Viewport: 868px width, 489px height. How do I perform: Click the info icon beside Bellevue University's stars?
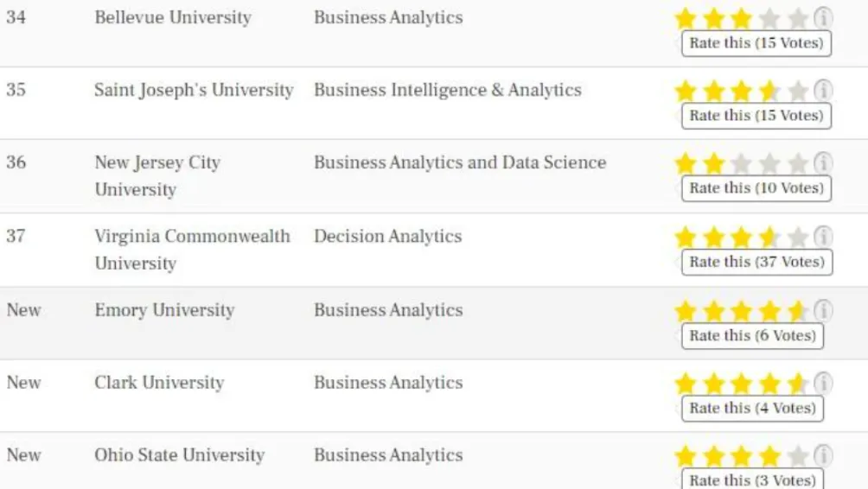click(x=823, y=17)
